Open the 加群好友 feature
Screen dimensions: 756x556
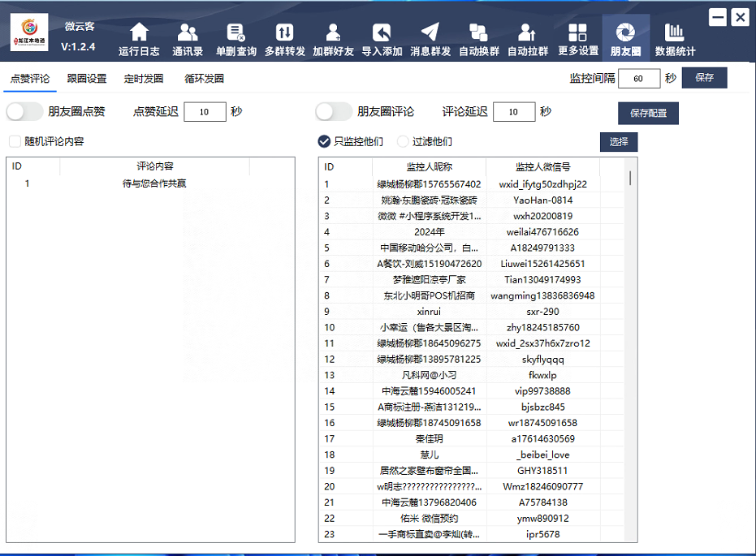(333, 37)
